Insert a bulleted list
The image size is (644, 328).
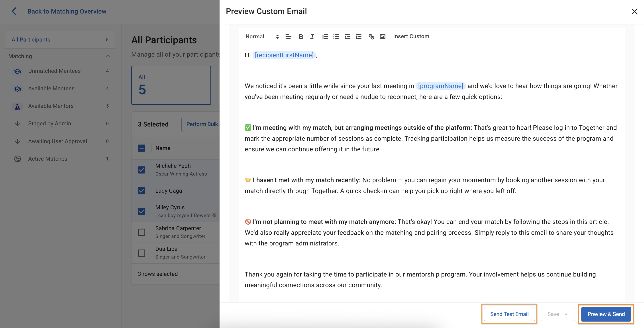336,37
